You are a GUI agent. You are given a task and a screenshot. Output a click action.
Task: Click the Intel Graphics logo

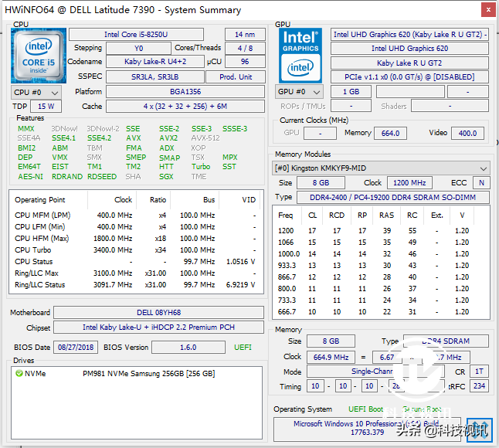(x=300, y=55)
